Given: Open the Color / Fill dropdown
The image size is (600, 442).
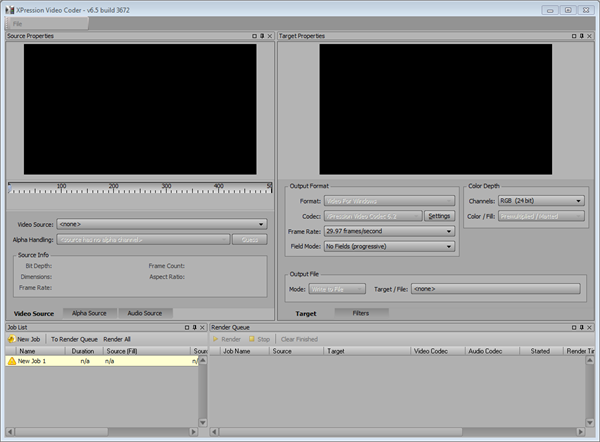Looking at the screenshot, I should tap(541, 216).
